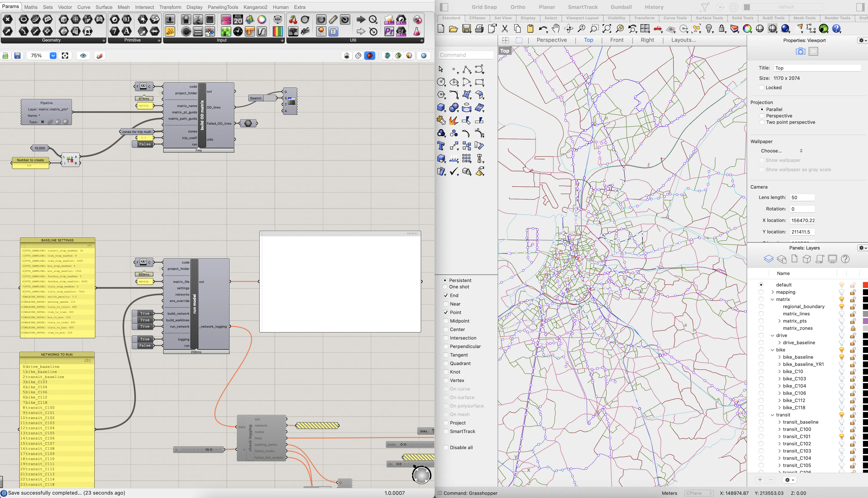This screenshot has width=868, height=498.
Task: Click the Boolean union spheres icon
Action: coord(454,108)
